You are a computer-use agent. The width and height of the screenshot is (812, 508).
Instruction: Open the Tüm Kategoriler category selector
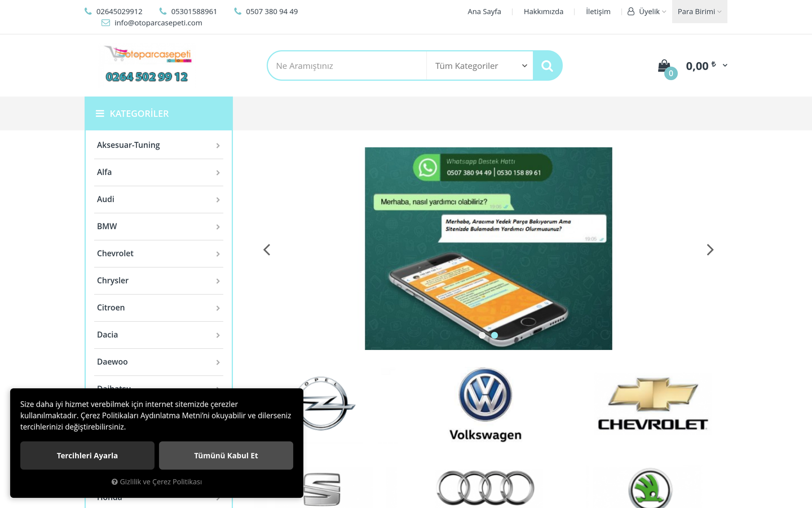click(x=480, y=65)
